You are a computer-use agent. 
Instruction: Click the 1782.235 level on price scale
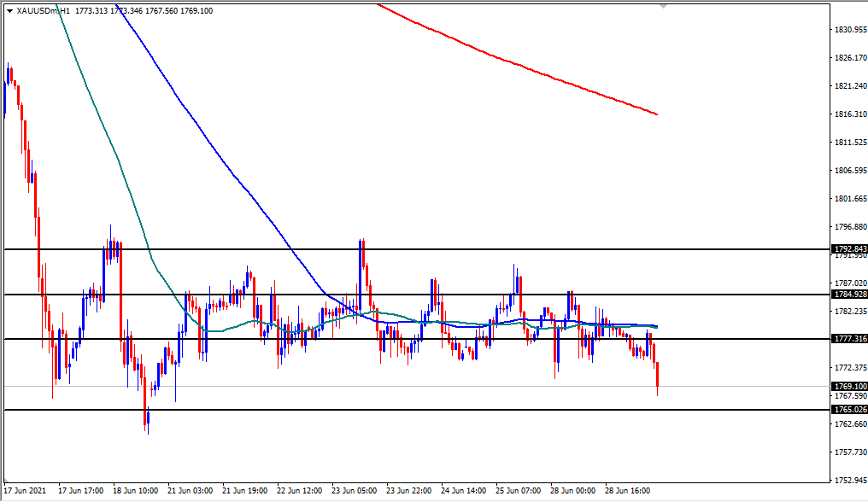click(851, 311)
